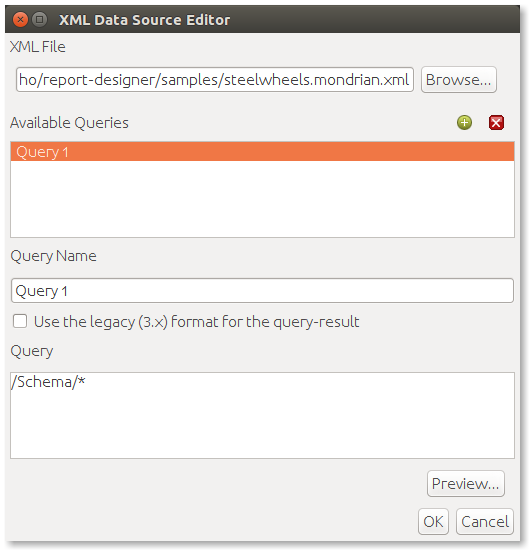Click the 'Use the legacy (3.x) format' label text
This screenshot has height=550, width=529.
click(x=196, y=322)
